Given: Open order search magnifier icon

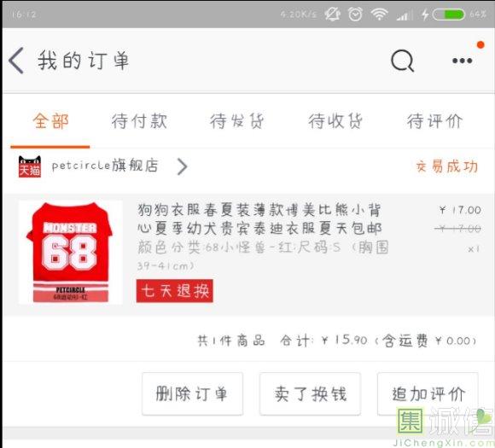Looking at the screenshot, I should (x=403, y=61).
